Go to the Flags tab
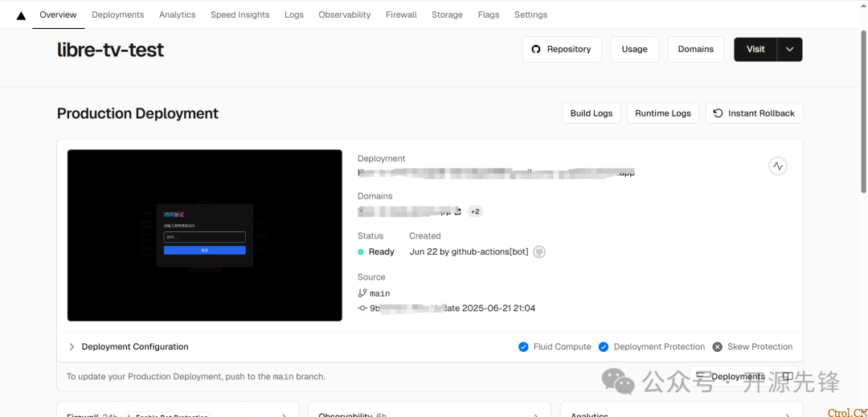This screenshot has width=868, height=417. click(489, 15)
